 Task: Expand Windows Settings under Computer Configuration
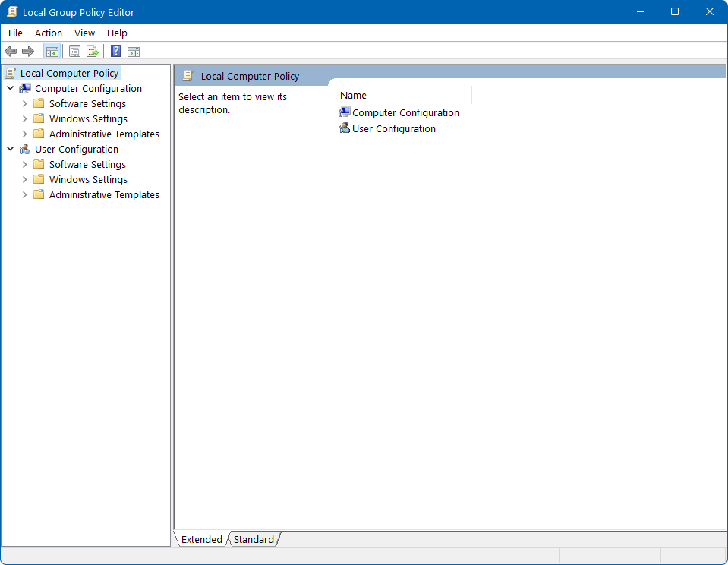(x=24, y=119)
